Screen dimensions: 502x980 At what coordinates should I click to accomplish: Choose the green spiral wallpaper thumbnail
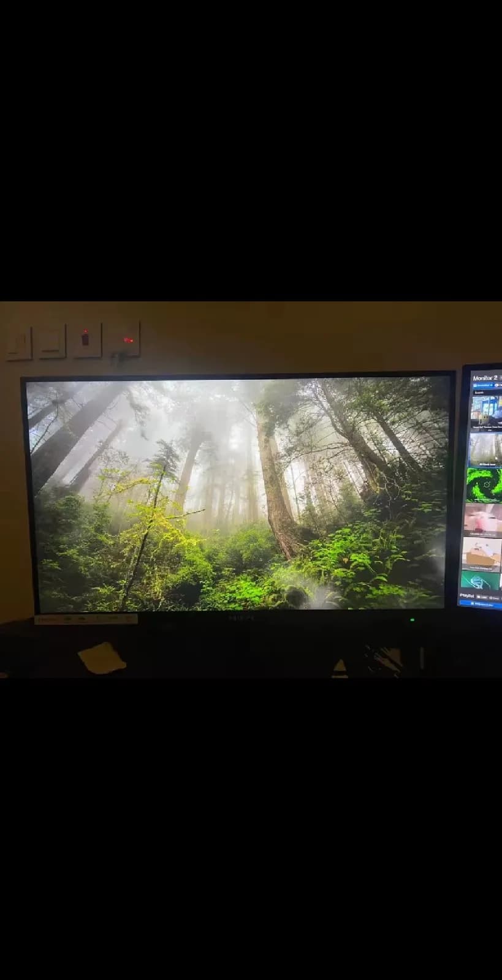(x=485, y=484)
